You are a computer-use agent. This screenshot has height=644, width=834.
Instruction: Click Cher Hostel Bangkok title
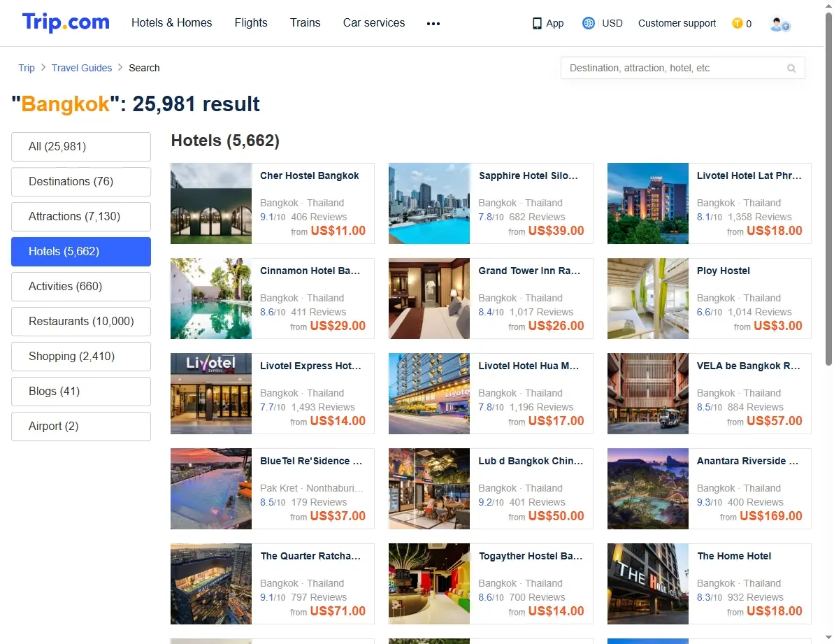coord(310,176)
